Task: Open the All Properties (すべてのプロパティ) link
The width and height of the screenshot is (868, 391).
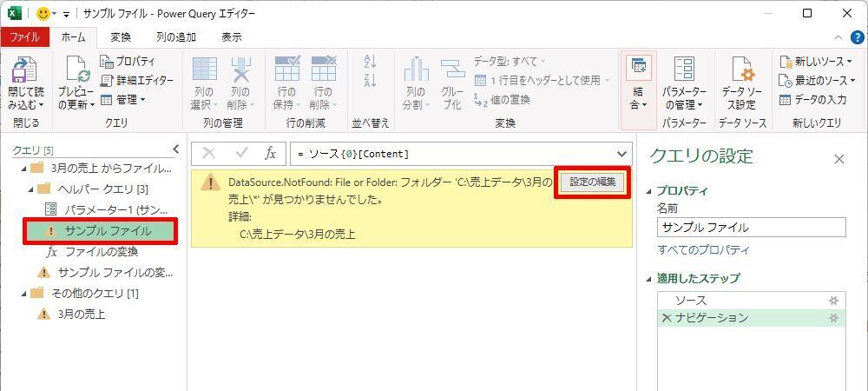Action: pyautogui.click(x=704, y=249)
